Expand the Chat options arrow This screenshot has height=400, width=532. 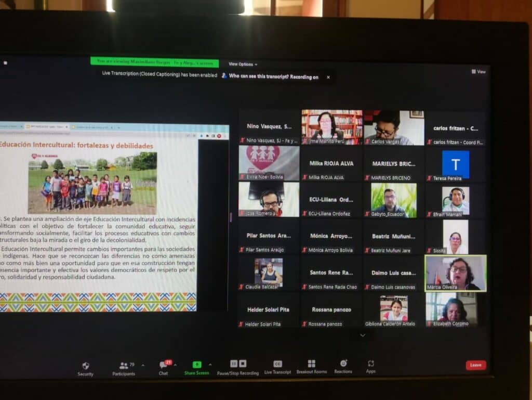pyautogui.click(x=176, y=365)
